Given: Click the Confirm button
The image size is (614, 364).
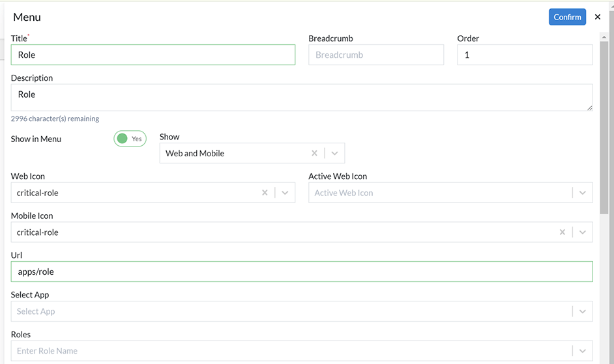Looking at the screenshot, I should (567, 17).
